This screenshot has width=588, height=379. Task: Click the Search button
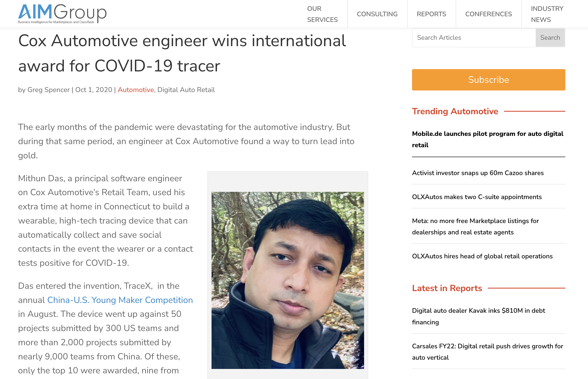[550, 38]
